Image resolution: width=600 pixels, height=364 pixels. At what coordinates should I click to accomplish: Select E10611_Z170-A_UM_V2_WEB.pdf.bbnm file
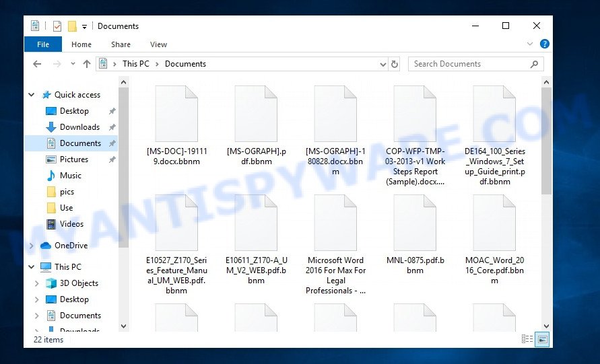click(256, 240)
